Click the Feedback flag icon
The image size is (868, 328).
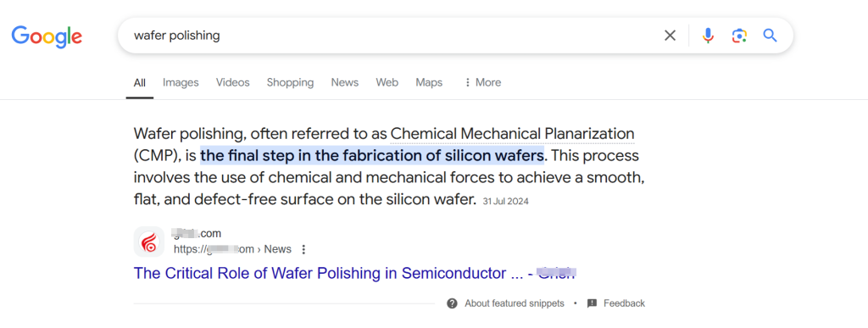click(593, 303)
